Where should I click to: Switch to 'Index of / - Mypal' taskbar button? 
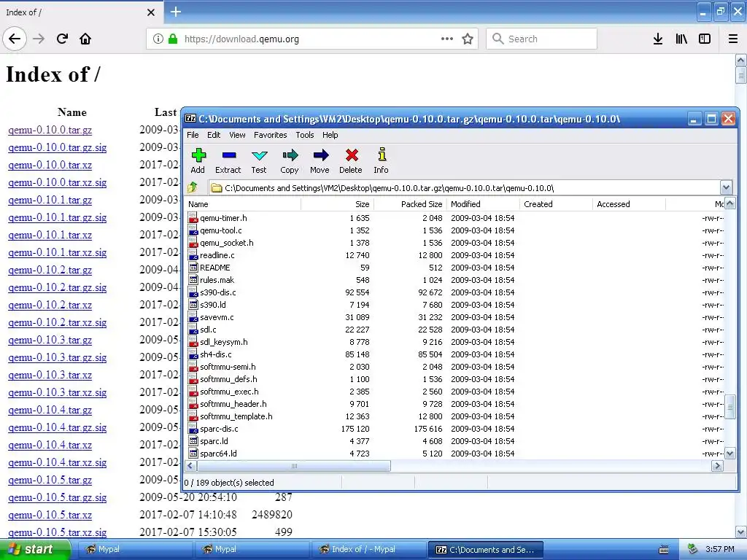point(368,550)
